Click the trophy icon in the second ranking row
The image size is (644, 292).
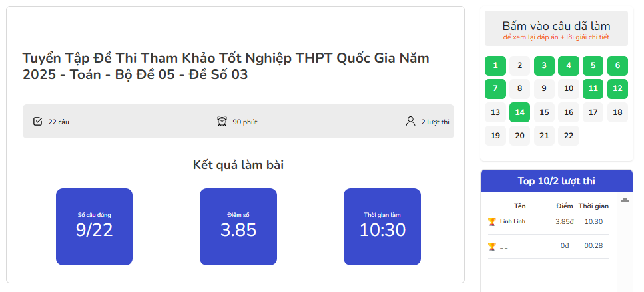point(492,247)
